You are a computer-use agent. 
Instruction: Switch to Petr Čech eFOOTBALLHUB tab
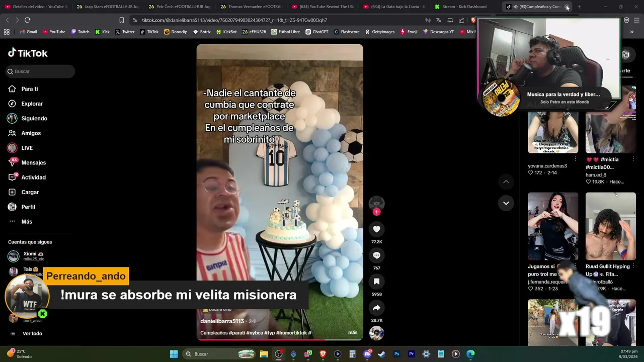[180, 7]
